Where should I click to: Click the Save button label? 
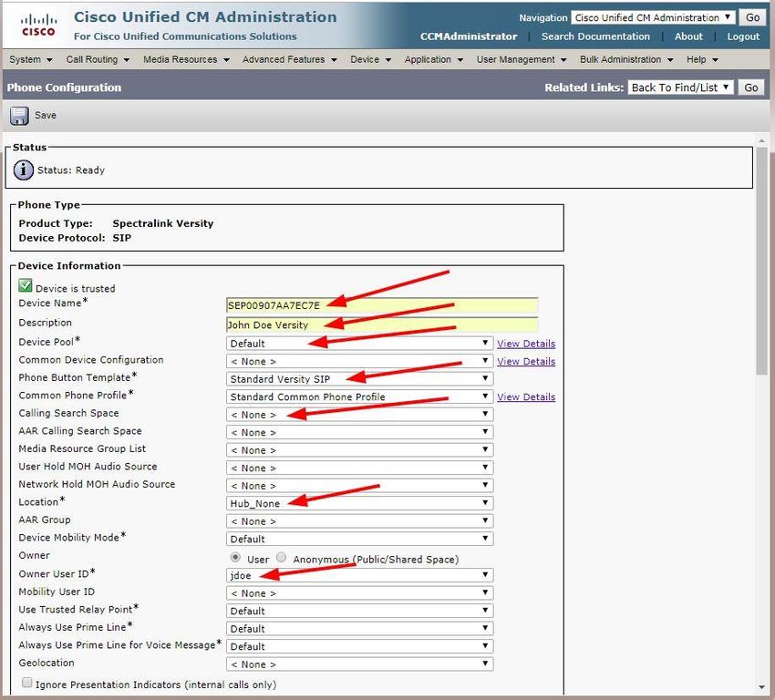tap(46, 115)
